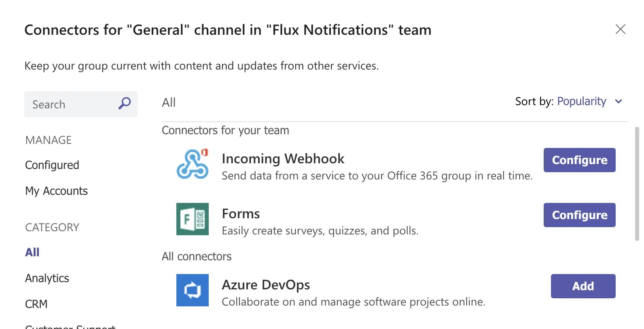This screenshot has height=329, width=644.
Task: Click the Azure DevOps connector icon
Action: coord(193,290)
